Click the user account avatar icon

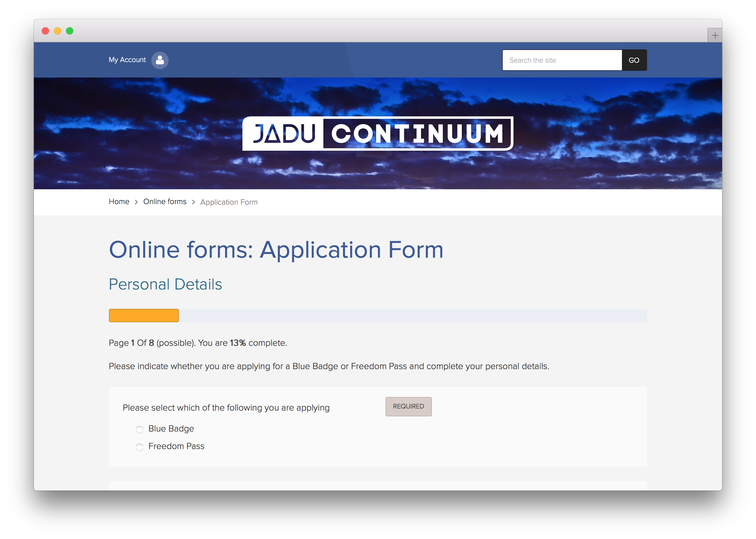point(159,60)
